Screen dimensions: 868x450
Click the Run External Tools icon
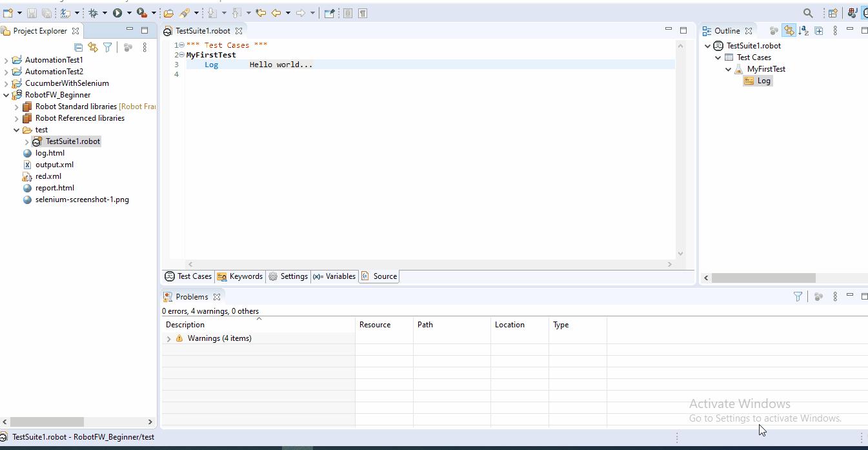(142, 13)
